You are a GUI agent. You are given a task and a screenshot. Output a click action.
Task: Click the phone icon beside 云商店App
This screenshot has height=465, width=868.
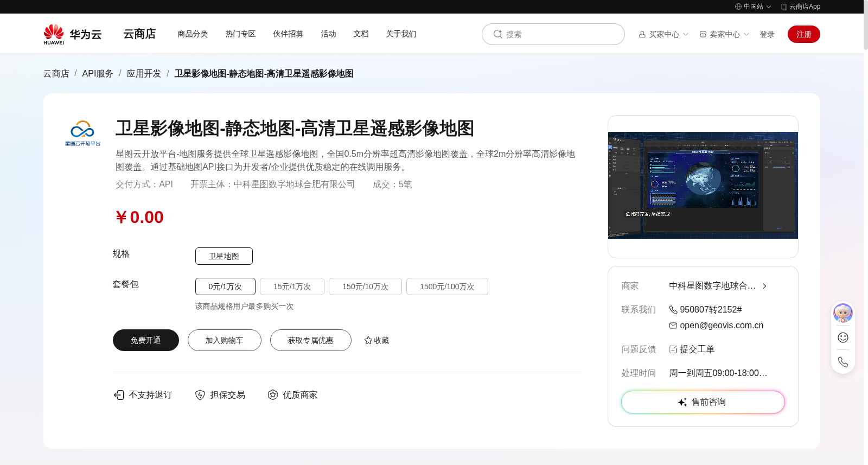[784, 7]
